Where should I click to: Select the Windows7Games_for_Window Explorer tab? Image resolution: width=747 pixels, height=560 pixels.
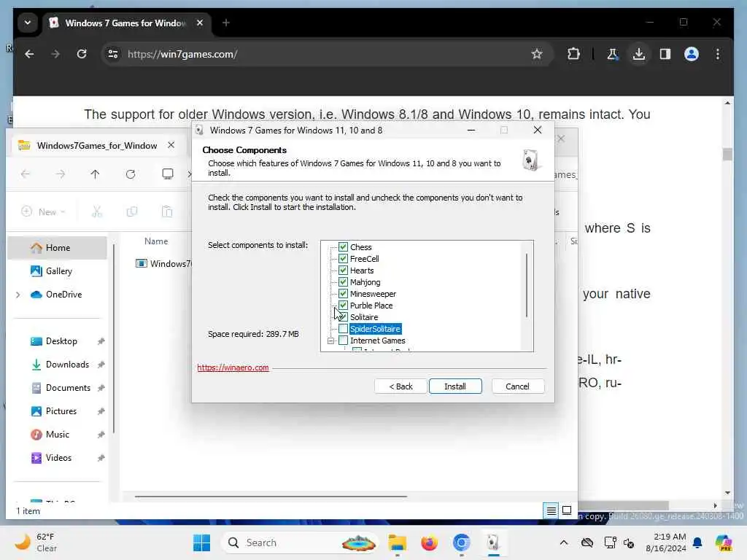click(x=97, y=145)
